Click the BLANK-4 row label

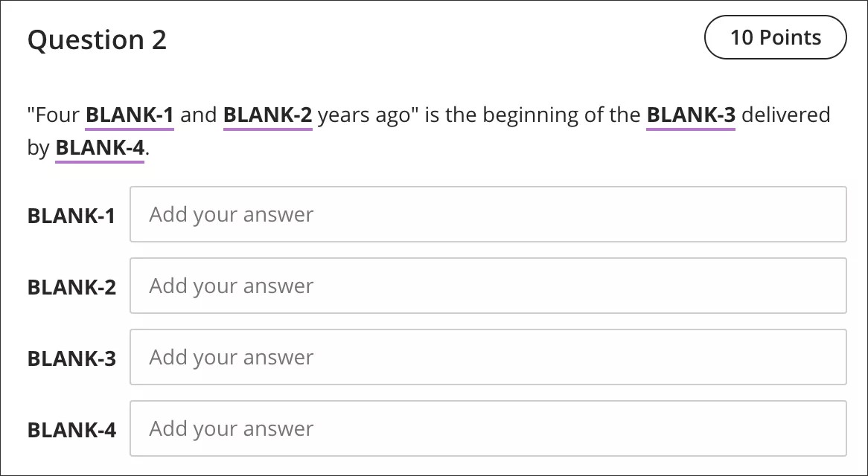pyautogui.click(x=71, y=429)
